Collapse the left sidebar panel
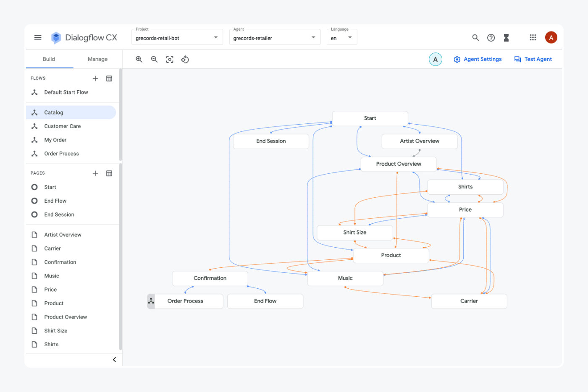 tap(114, 359)
